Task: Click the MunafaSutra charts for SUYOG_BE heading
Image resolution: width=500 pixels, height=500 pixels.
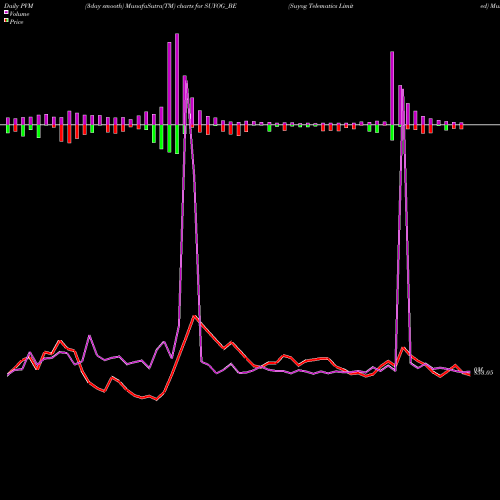Action: [161, 6]
